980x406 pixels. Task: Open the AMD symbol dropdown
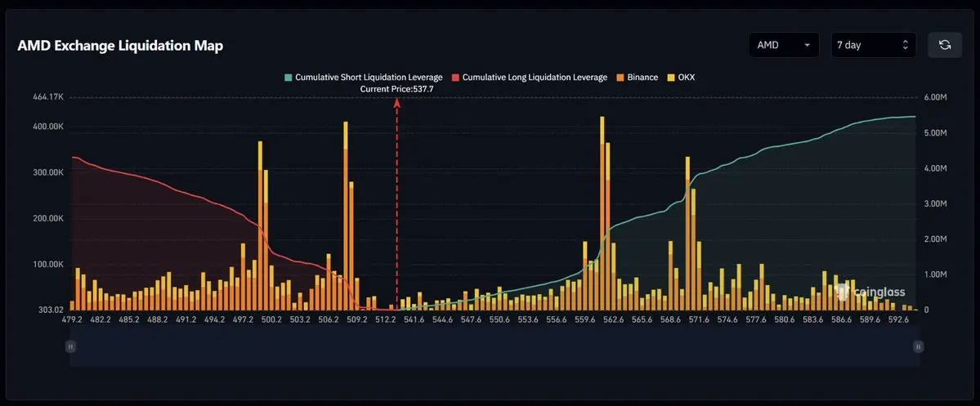784,45
